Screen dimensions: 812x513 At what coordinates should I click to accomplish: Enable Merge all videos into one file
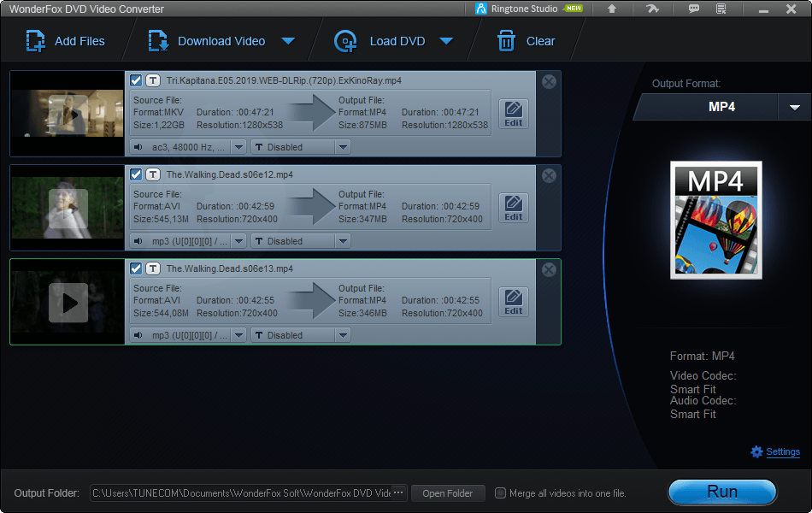[x=501, y=493]
